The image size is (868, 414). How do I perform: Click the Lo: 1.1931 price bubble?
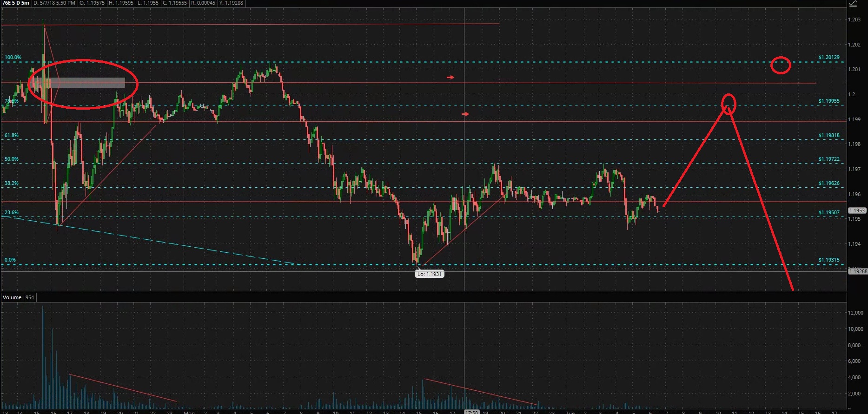click(x=429, y=274)
